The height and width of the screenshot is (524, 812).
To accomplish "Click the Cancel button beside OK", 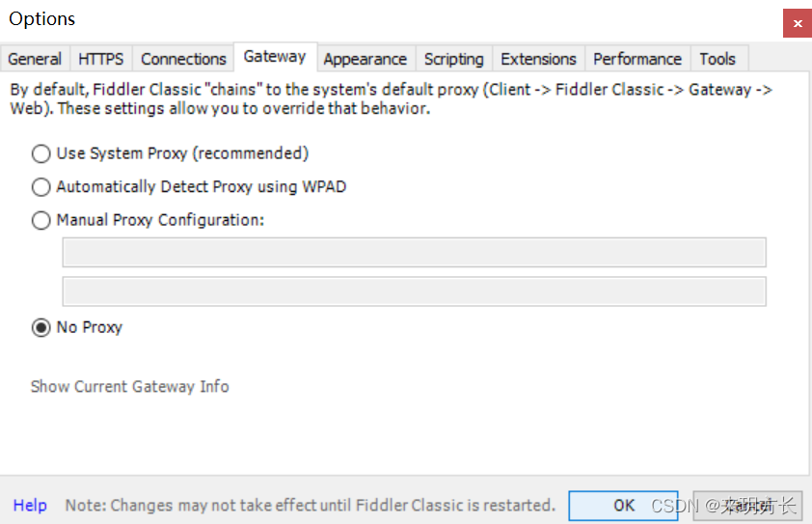I will [x=747, y=506].
